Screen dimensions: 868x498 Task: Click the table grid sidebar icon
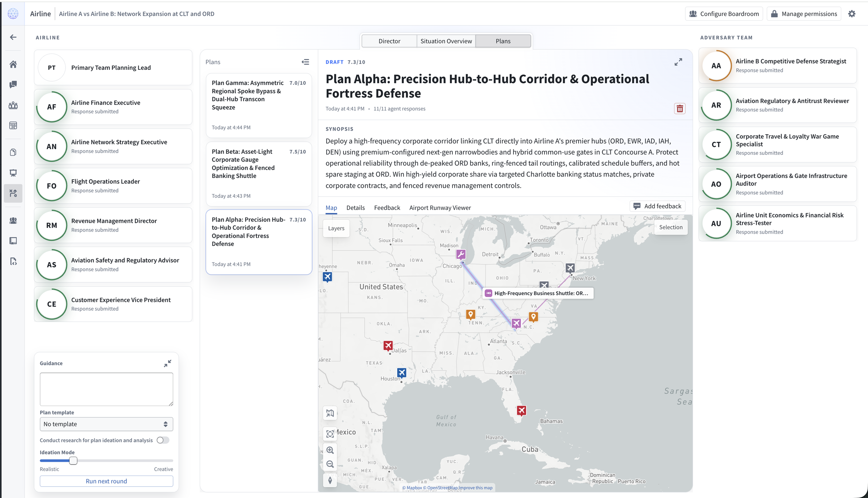pyautogui.click(x=13, y=125)
